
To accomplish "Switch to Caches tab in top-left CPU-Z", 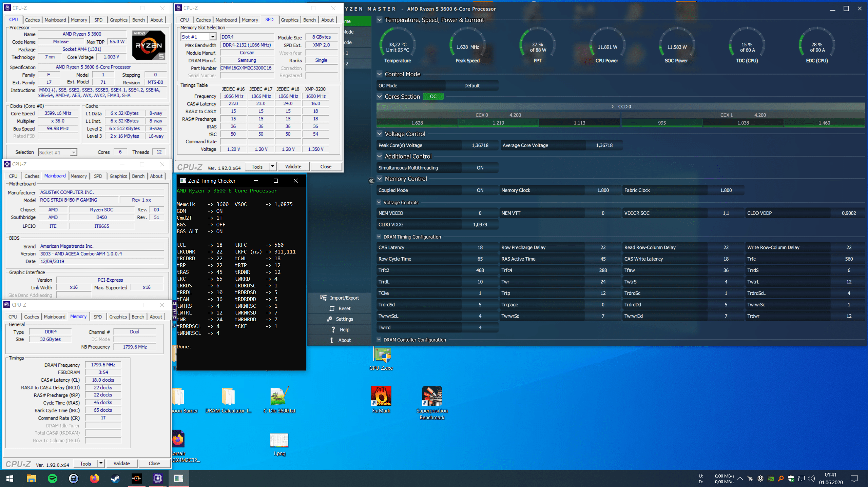I will point(32,20).
